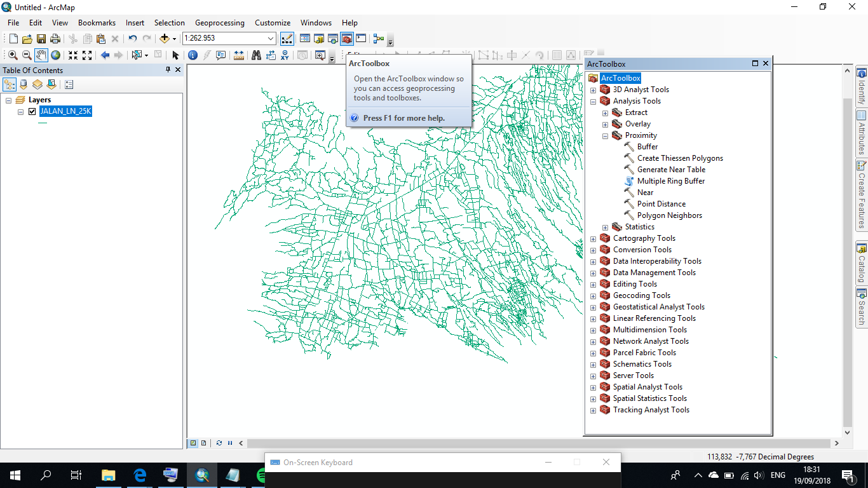Open the Geoprocessing menu
Screen dimensions: 868x488
[x=219, y=22]
